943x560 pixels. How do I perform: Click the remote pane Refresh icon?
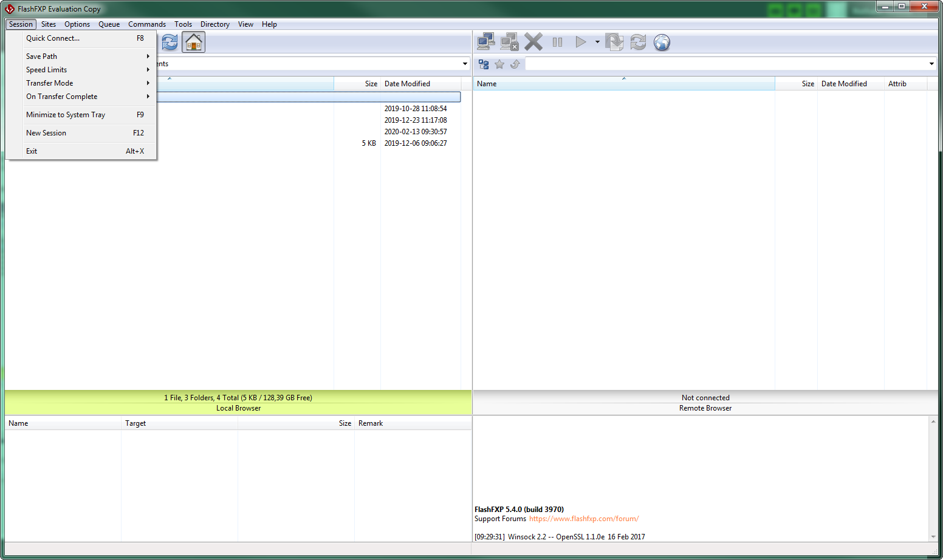coord(638,42)
